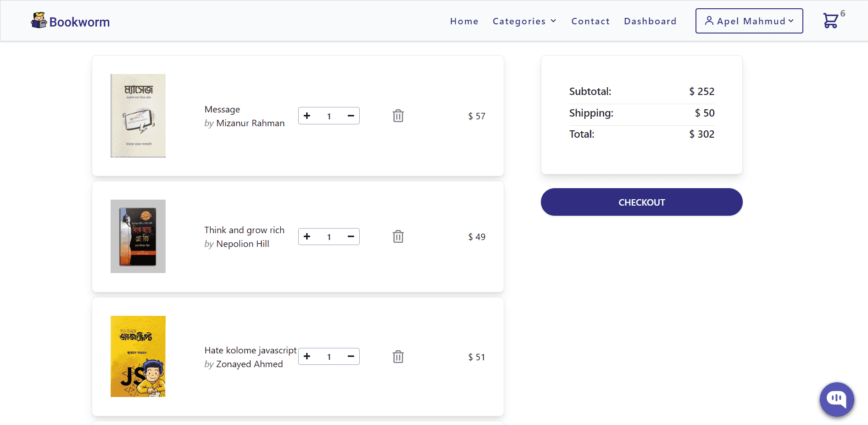Navigate to Dashboard

click(x=650, y=21)
